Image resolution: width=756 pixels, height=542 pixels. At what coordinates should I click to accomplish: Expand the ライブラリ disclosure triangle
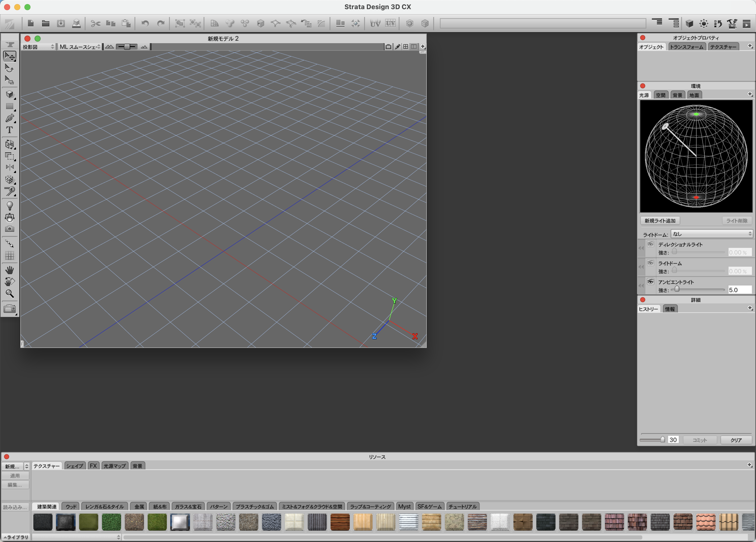pyautogui.click(x=5, y=537)
